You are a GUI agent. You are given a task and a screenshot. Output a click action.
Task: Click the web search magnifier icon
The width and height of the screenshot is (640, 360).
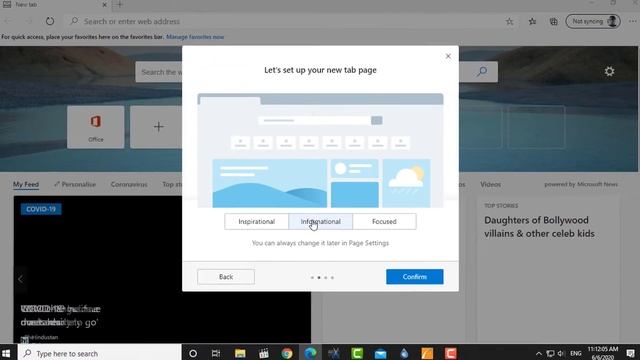[x=482, y=72]
